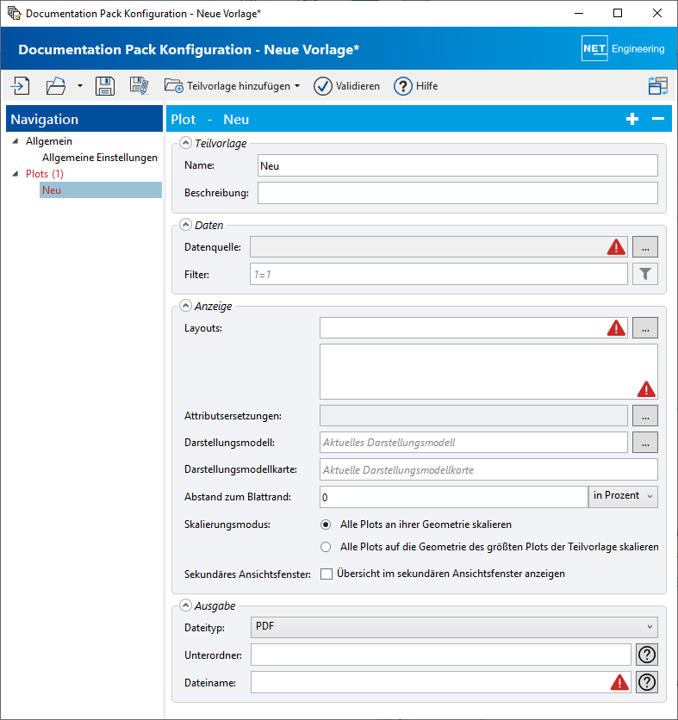The image size is (678, 720).
Task: Close the Documentation Pack window
Action: 657,13
